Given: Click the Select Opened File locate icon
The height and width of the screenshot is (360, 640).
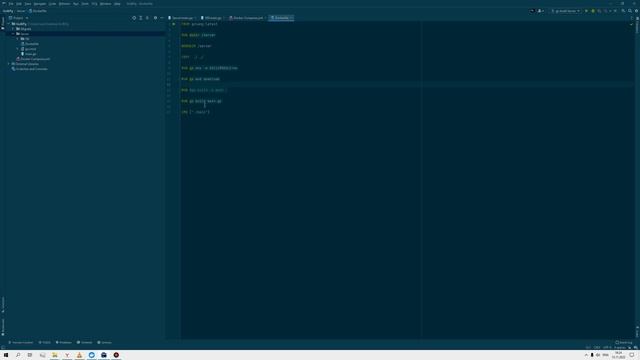Looking at the screenshot, I should point(134,18).
